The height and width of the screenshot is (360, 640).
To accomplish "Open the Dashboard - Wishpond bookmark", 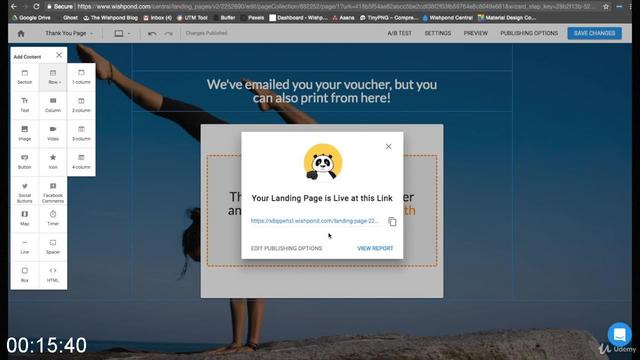I will tap(298, 18).
